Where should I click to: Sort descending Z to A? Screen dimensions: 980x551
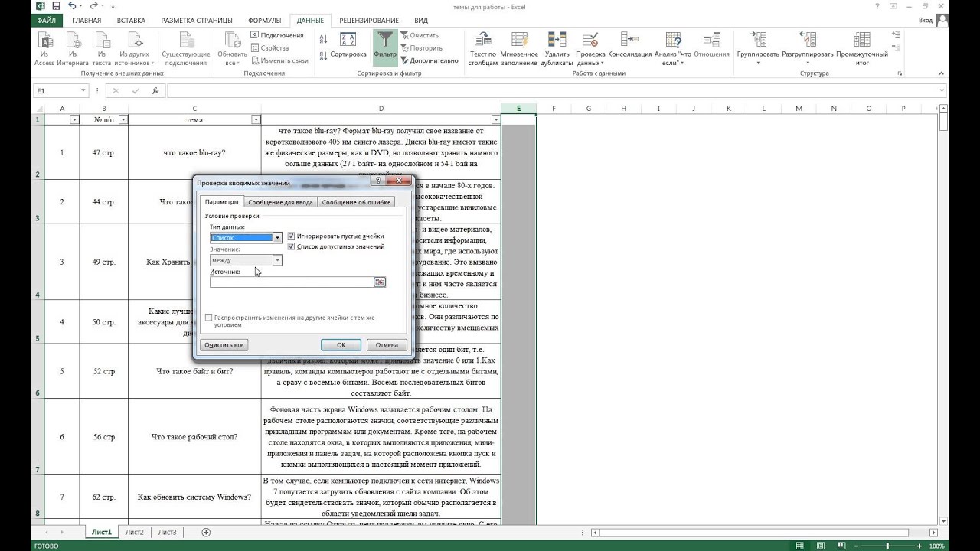pos(323,54)
